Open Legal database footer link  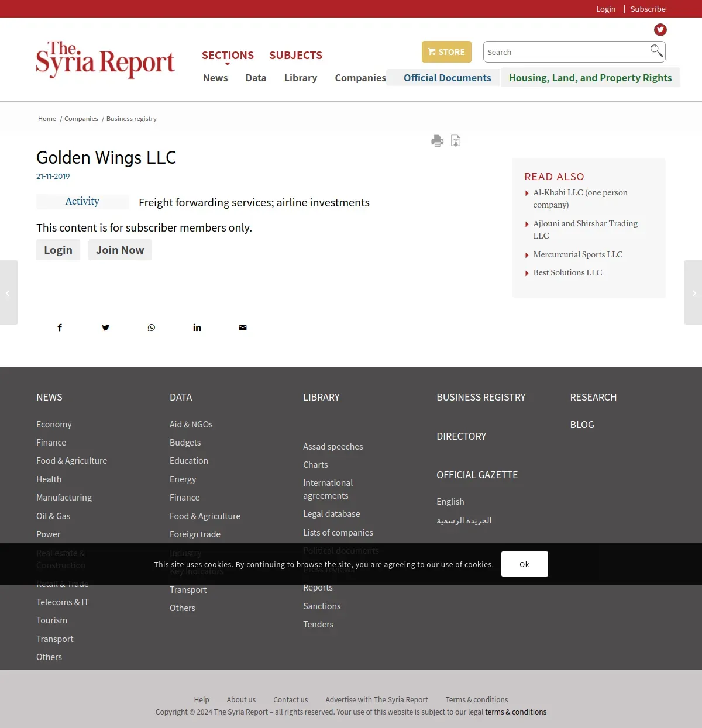click(x=332, y=514)
